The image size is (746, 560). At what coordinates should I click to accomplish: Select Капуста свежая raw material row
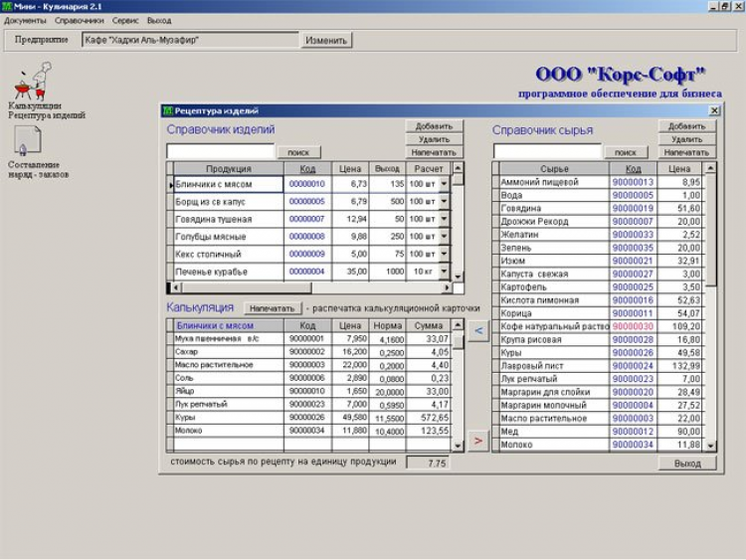599,275
